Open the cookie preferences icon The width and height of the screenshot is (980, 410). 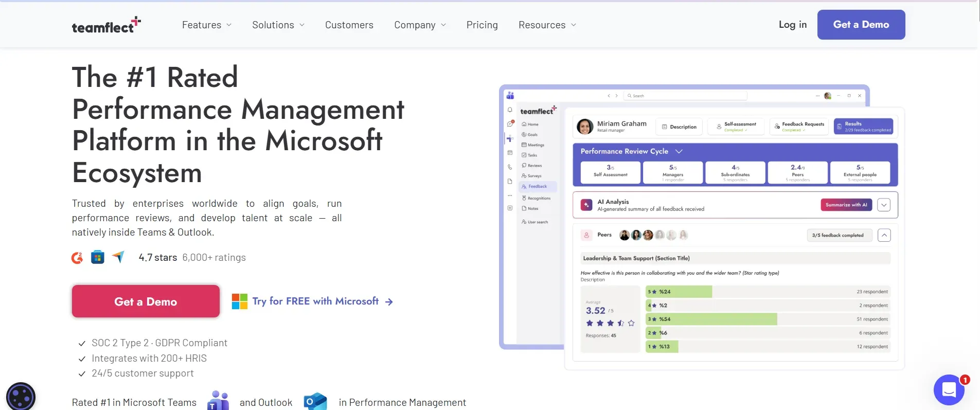tap(21, 397)
